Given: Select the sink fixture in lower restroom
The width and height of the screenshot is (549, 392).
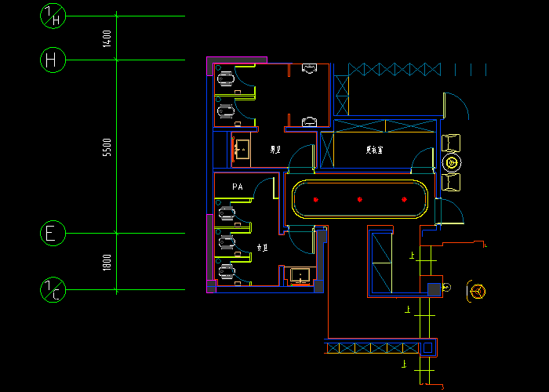Looking at the screenshot, I should (x=300, y=275).
